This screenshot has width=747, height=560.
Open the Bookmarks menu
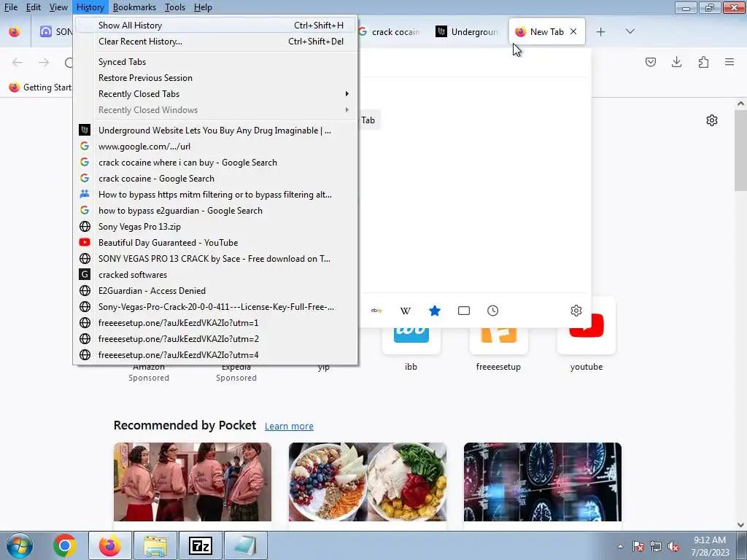(x=134, y=7)
